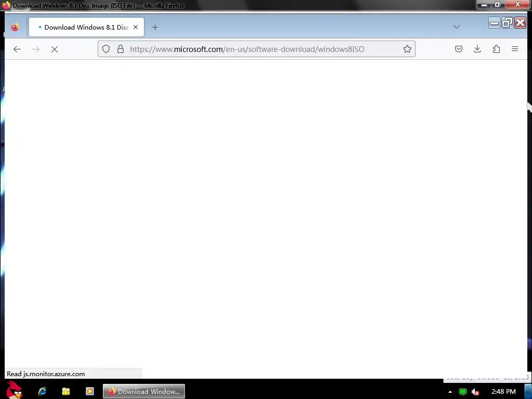Expand the list all tabs dropdown
This screenshot has height=399, width=532.
[456, 27]
